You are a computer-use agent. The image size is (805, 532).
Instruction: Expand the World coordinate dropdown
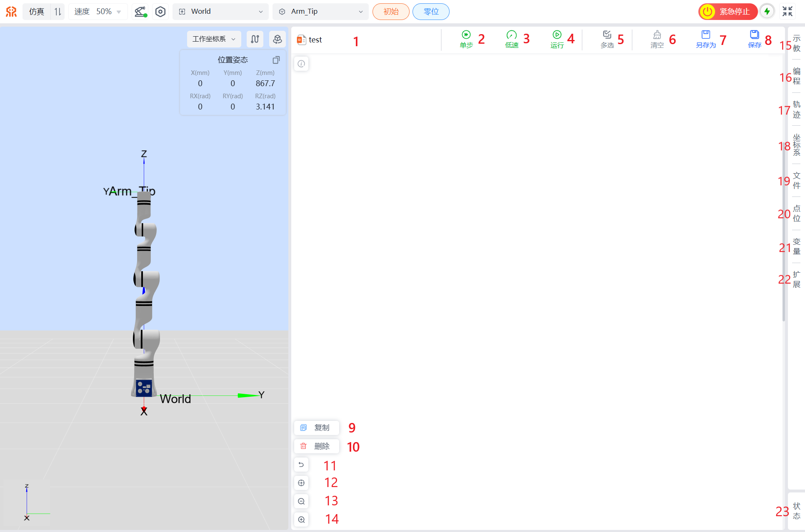220,12
